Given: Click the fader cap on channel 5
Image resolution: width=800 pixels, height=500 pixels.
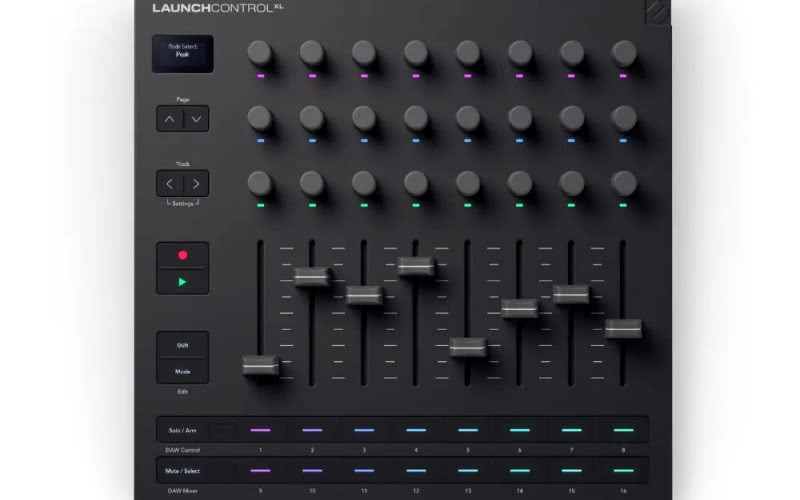Looking at the screenshot, I should click(468, 347).
